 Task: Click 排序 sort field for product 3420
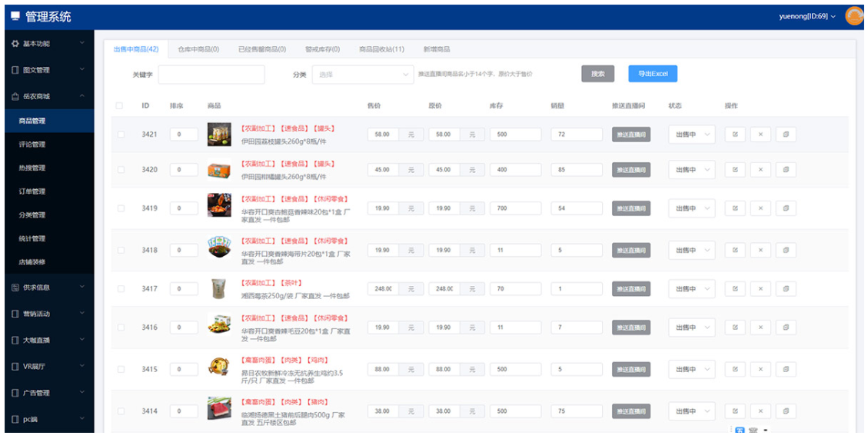(x=184, y=170)
